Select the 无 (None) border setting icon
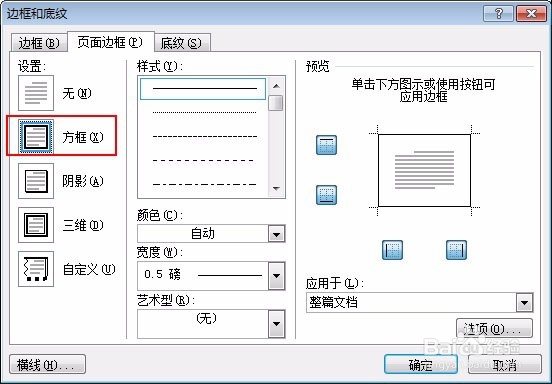Image resolution: width=552 pixels, height=384 pixels. pos(36,93)
